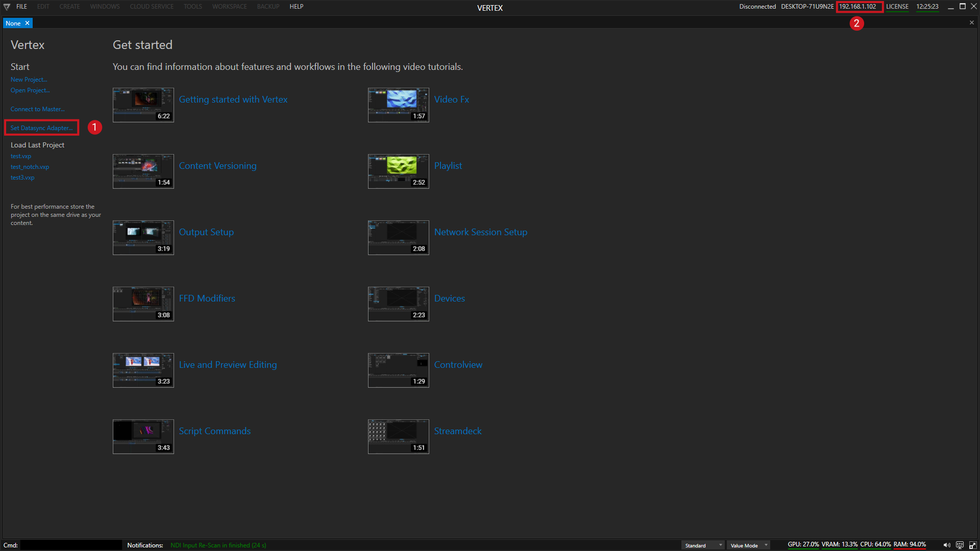Image resolution: width=980 pixels, height=551 pixels.
Task: Open the EDIT menu
Action: [x=43, y=7]
